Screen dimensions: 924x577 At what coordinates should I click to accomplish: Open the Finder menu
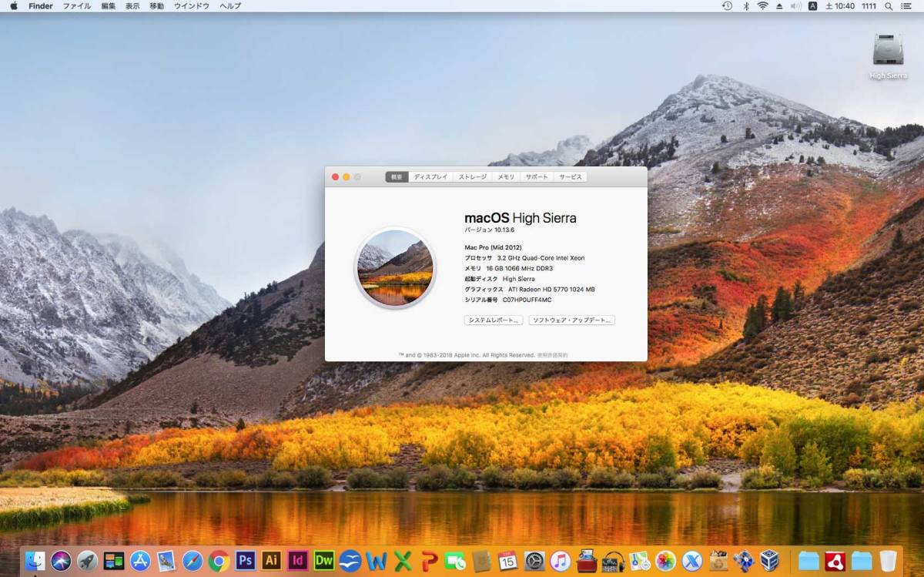click(x=41, y=5)
